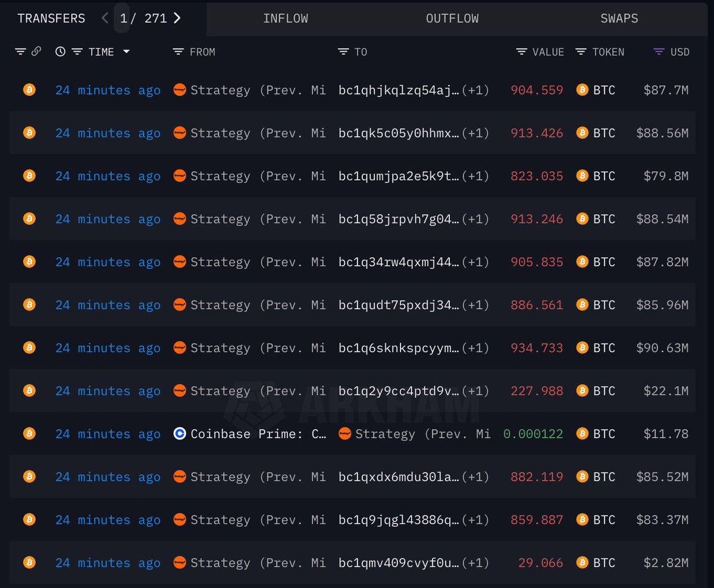The width and height of the screenshot is (714, 588).
Task: Click USD amount $88.54M
Action: tap(662, 219)
